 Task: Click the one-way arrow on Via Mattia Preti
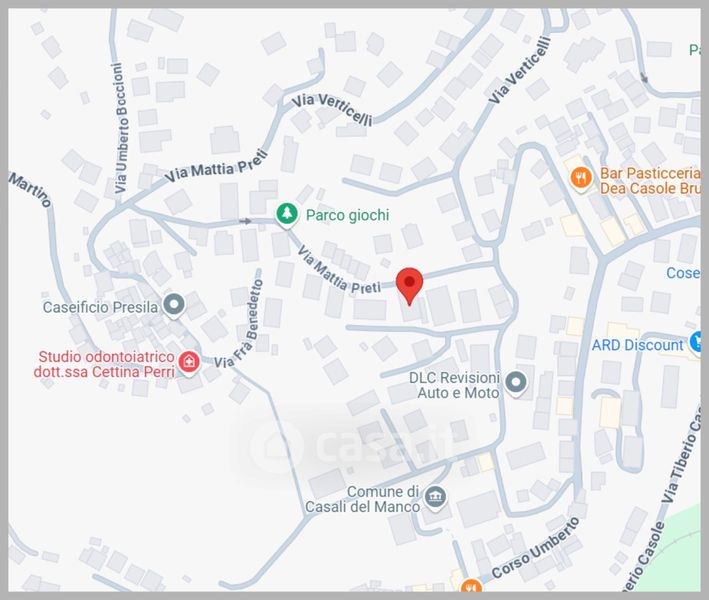pos(246,221)
